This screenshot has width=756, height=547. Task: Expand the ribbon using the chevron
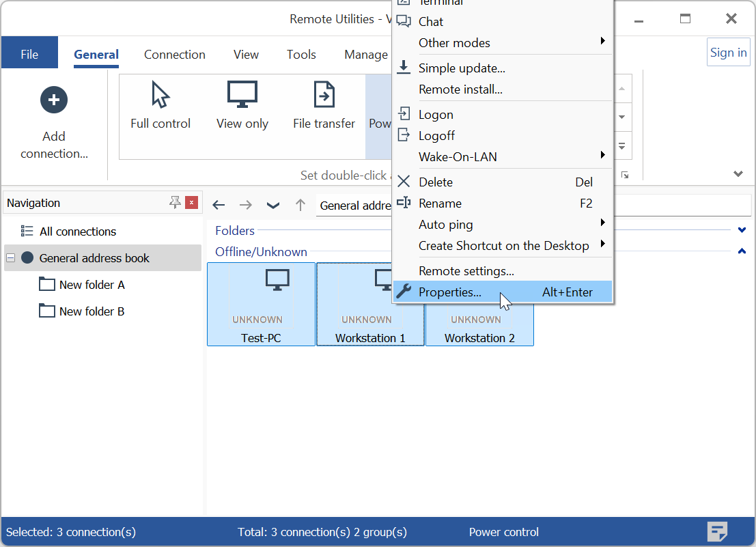[738, 174]
